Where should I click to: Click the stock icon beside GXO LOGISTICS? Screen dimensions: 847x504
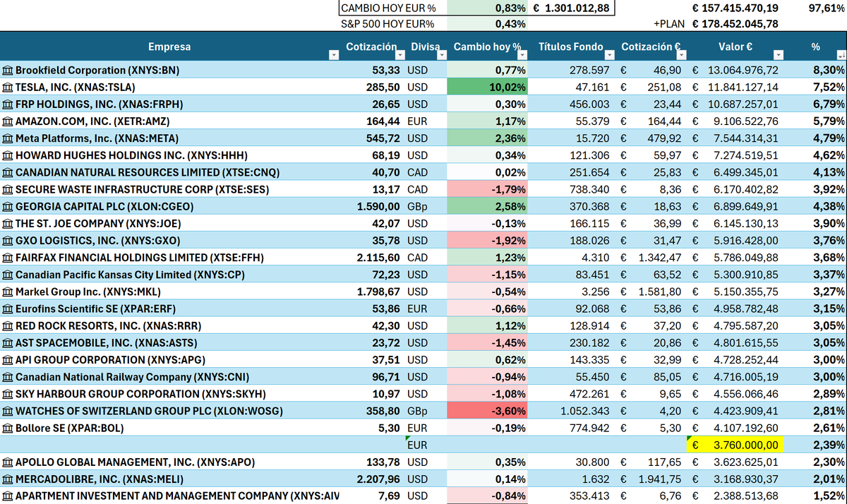click(x=8, y=241)
